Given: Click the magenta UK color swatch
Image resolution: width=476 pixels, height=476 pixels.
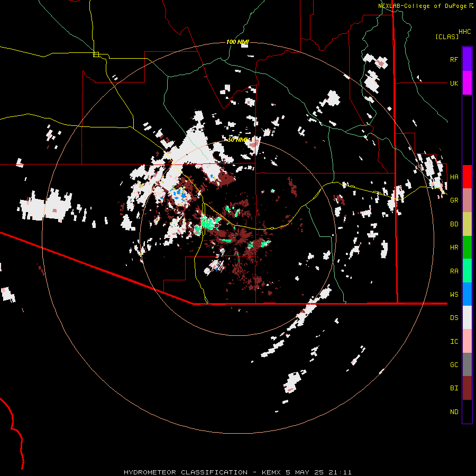Looking at the screenshot, I should tap(467, 83).
